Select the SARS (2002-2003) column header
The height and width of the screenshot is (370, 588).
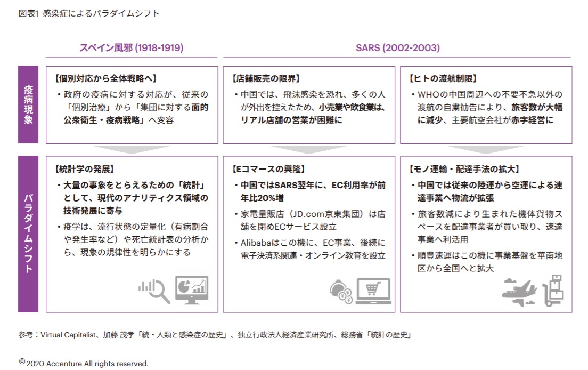pyautogui.click(x=397, y=48)
